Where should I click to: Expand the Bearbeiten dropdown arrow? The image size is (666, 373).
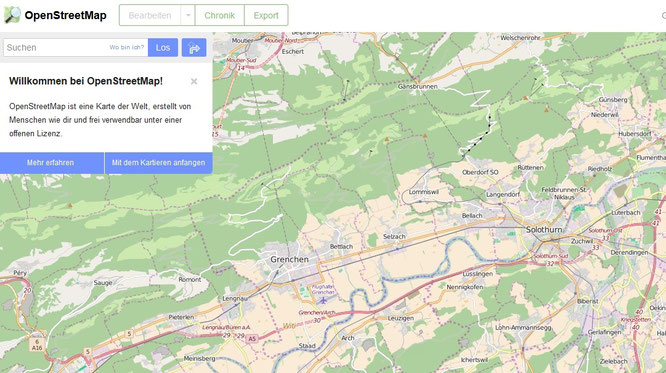click(x=188, y=15)
